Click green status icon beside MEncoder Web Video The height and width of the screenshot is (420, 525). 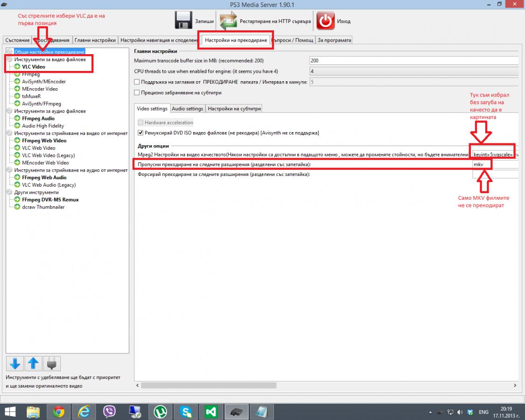coord(17,162)
